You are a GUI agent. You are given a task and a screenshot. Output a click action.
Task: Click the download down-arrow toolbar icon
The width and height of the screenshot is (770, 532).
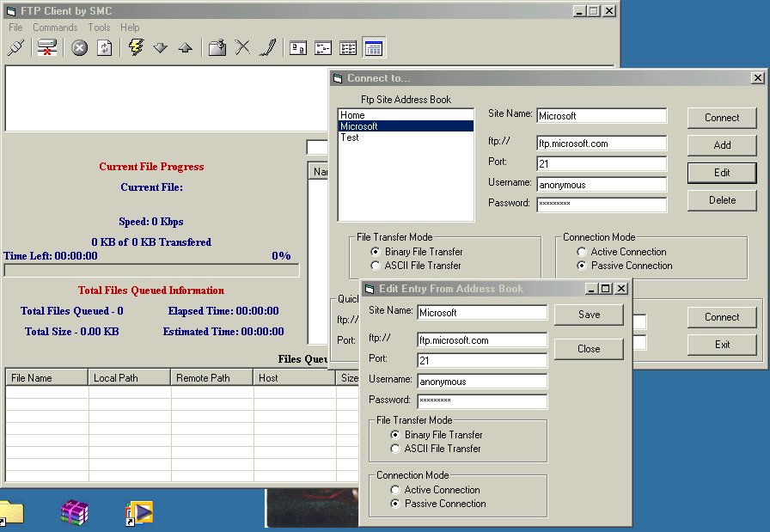tap(160, 48)
